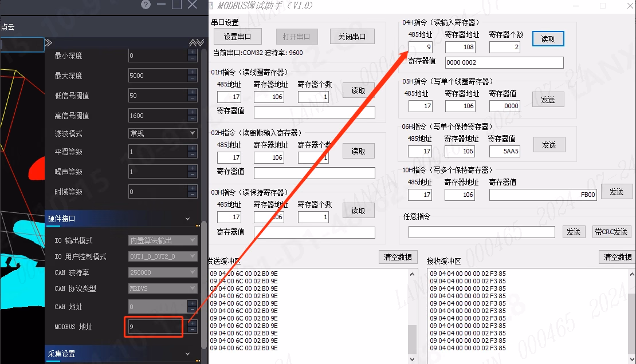
Task: Click 485地址 field in 03H指令 group
Action: pyautogui.click(x=229, y=217)
